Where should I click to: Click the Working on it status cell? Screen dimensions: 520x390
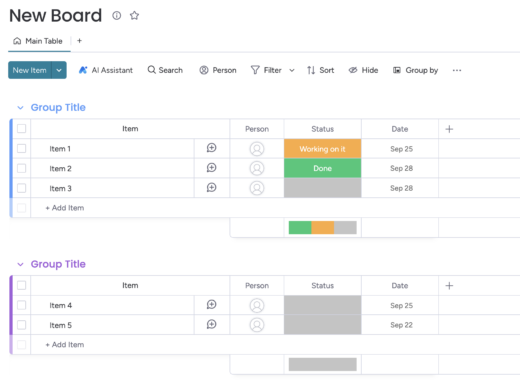322,149
